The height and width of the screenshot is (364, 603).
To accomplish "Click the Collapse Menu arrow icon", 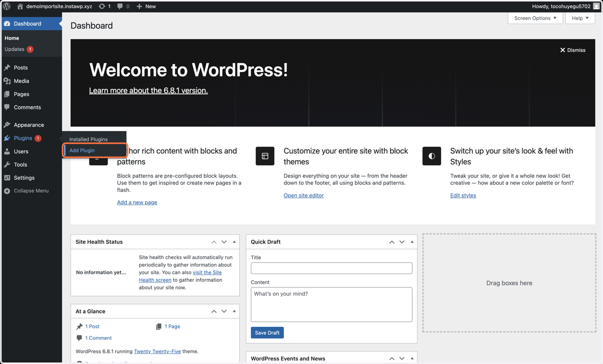I will click(x=7, y=191).
